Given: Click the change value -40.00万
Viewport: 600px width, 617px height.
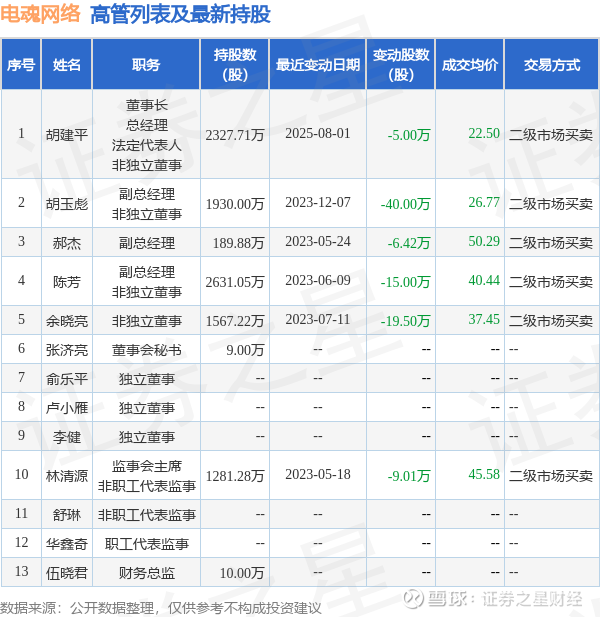Looking at the screenshot, I should coord(405,204).
